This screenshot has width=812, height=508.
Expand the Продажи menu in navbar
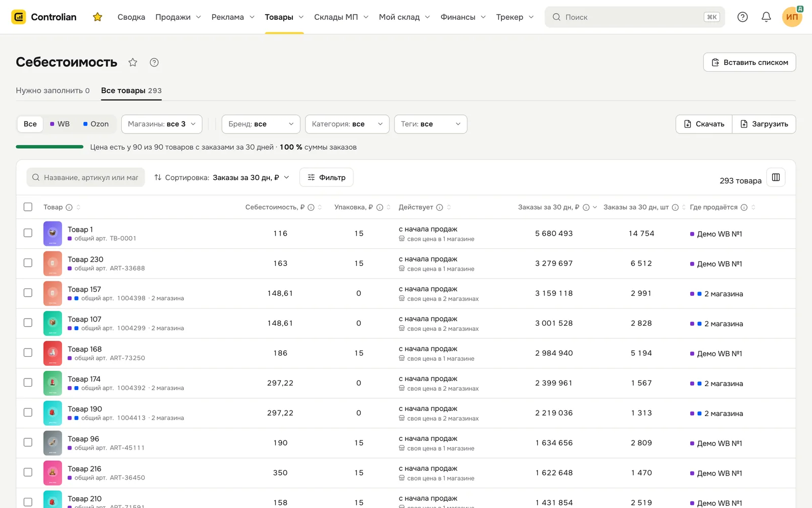pyautogui.click(x=178, y=17)
